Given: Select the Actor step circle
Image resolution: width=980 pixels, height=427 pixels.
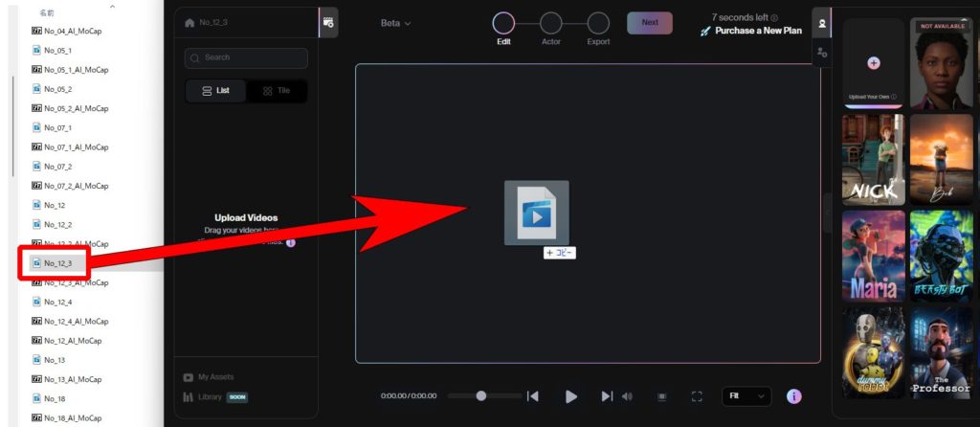Looking at the screenshot, I should tap(551, 23).
